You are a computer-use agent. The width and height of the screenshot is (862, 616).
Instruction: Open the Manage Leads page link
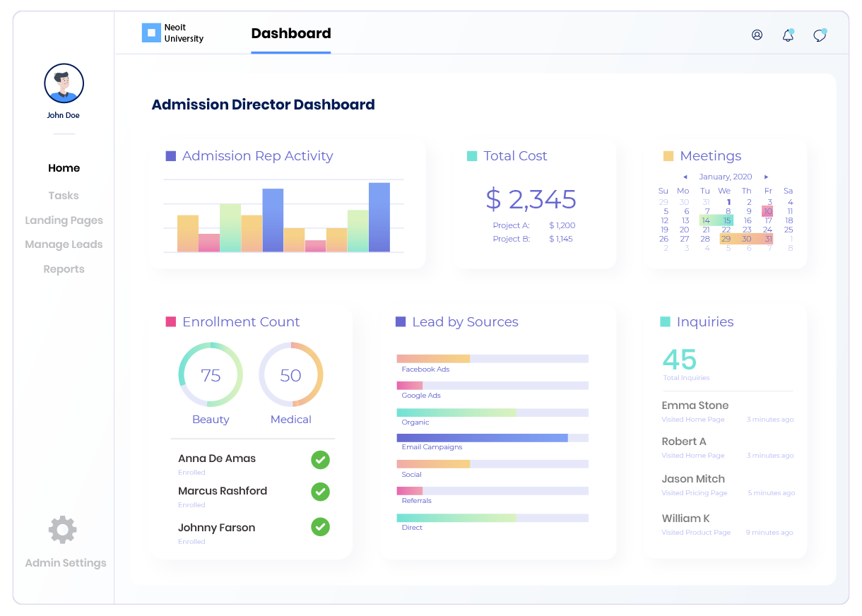tap(64, 244)
